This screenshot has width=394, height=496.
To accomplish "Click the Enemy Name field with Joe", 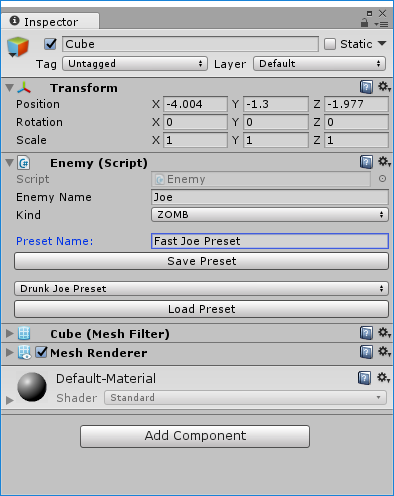I will 270,197.
